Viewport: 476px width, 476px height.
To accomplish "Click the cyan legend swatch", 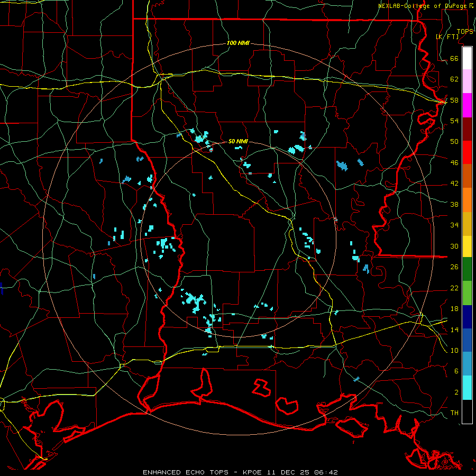I will (467, 388).
